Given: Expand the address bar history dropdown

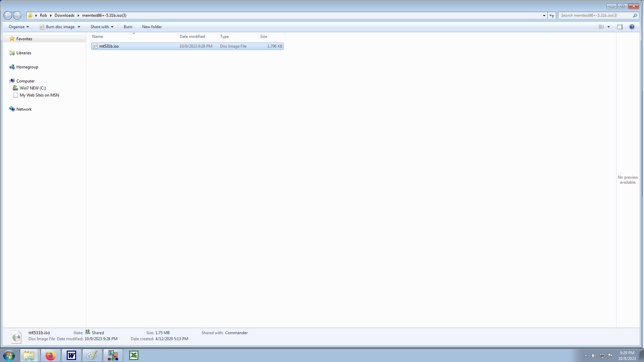Looking at the screenshot, I should pyautogui.click(x=544, y=15).
